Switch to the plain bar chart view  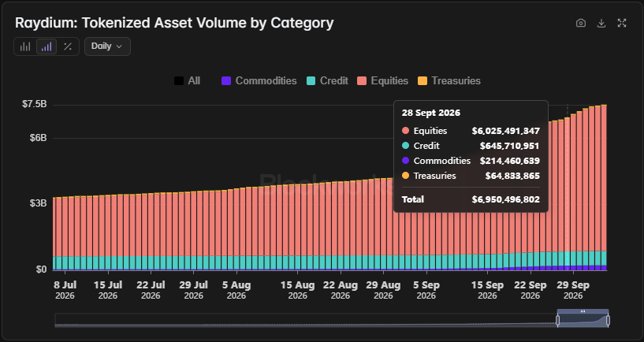click(x=25, y=46)
